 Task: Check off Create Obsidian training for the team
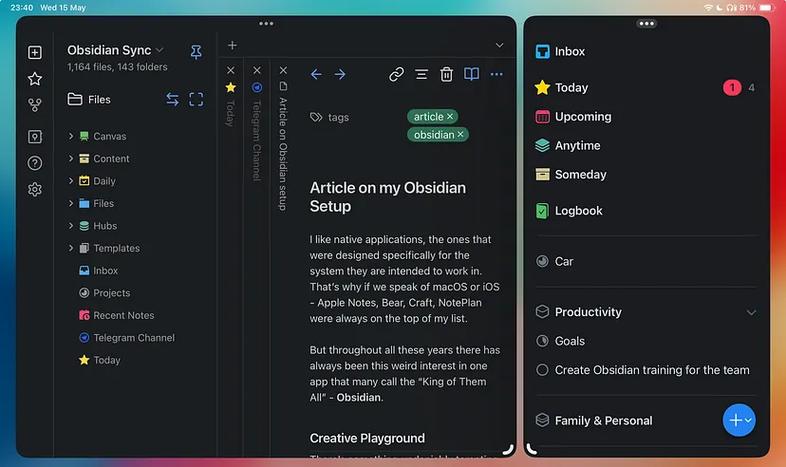pos(542,370)
